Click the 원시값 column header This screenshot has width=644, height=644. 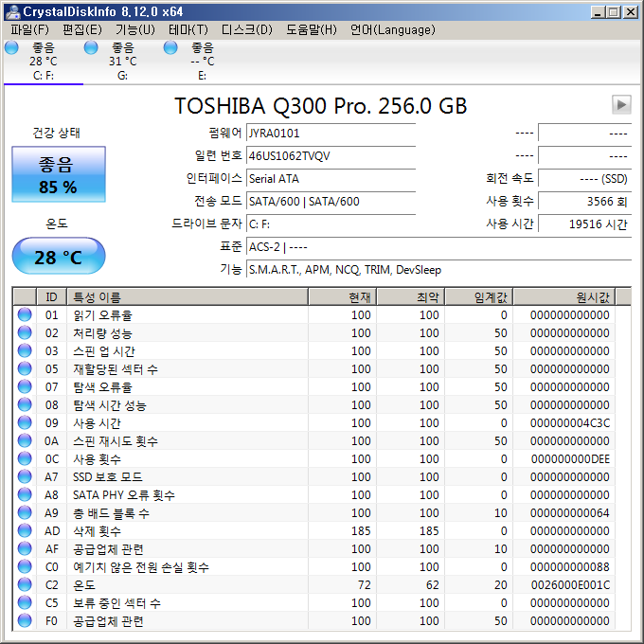click(x=563, y=297)
